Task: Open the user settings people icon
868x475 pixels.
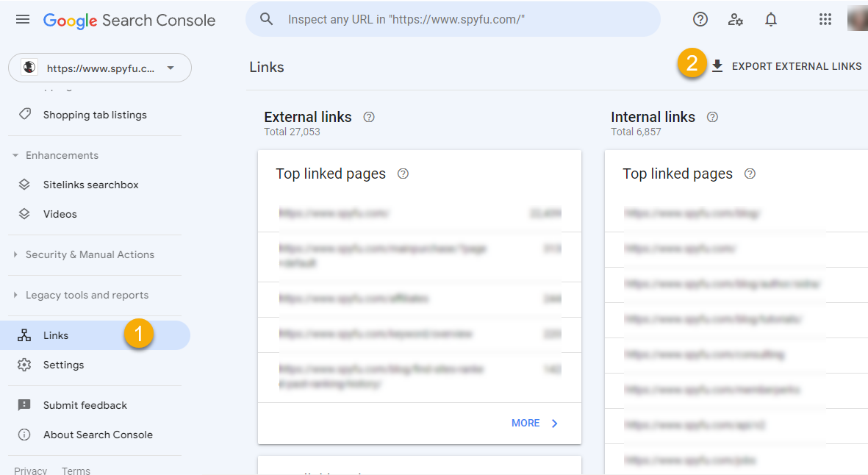Action: click(735, 20)
